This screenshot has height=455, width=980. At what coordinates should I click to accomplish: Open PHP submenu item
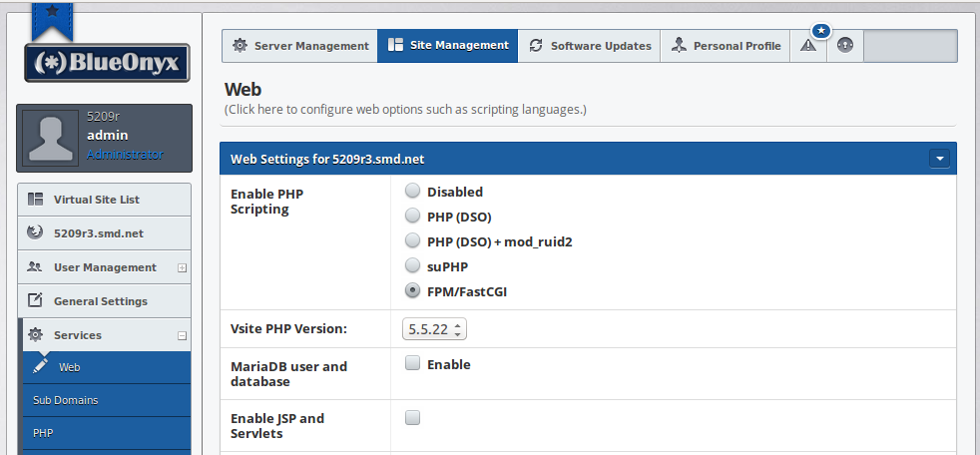click(107, 433)
